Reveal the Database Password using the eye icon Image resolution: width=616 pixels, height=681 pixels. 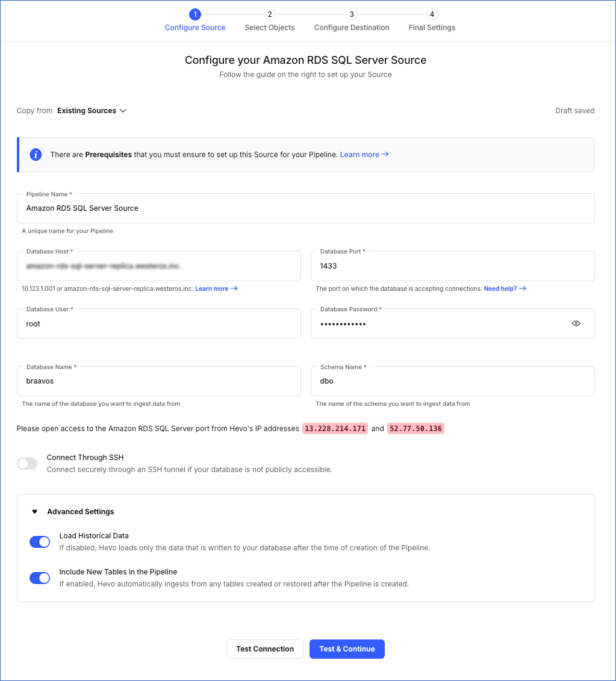[576, 323]
